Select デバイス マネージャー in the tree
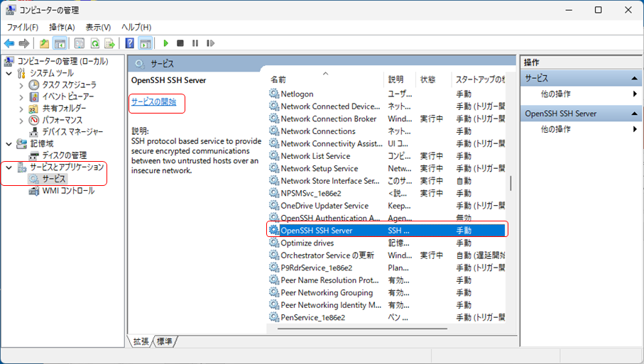Screen dimensions: 644x364 point(72,131)
